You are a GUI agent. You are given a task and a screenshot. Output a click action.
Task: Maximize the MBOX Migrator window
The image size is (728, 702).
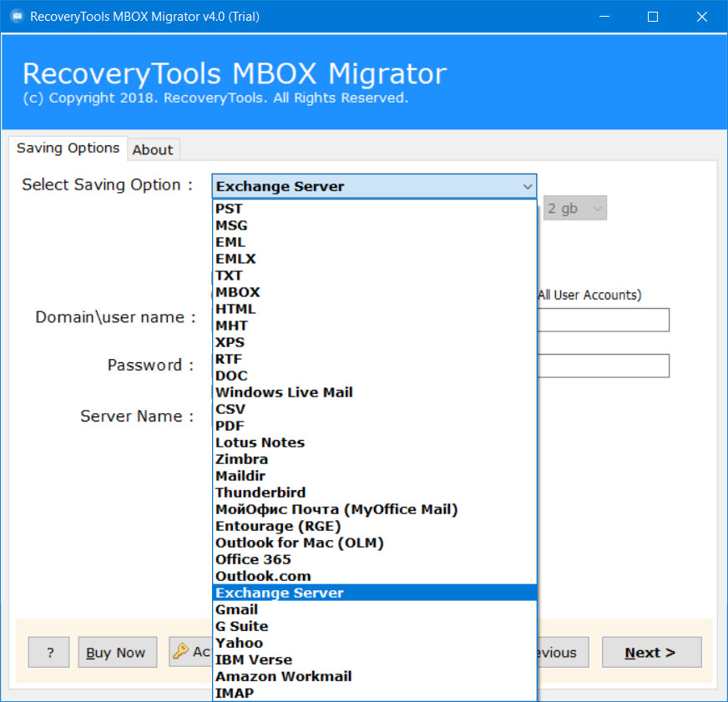pyautogui.click(x=653, y=17)
